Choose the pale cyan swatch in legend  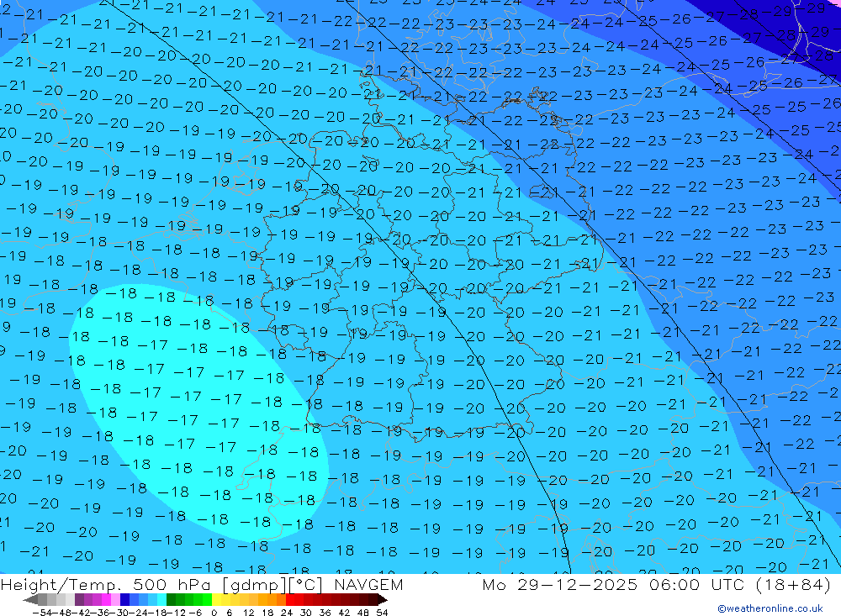pos(161,600)
